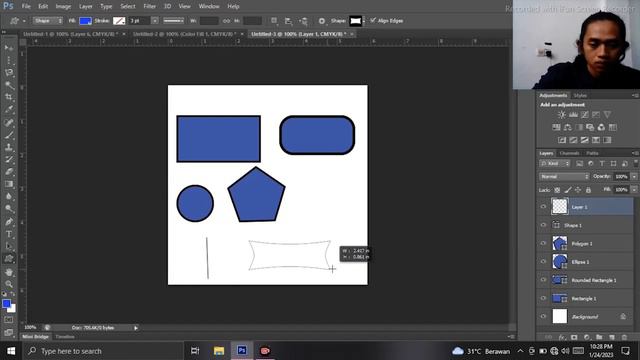This screenshot has height=360, width=640.
Task: Add a Curves adjustment
Action: [584, 115]
